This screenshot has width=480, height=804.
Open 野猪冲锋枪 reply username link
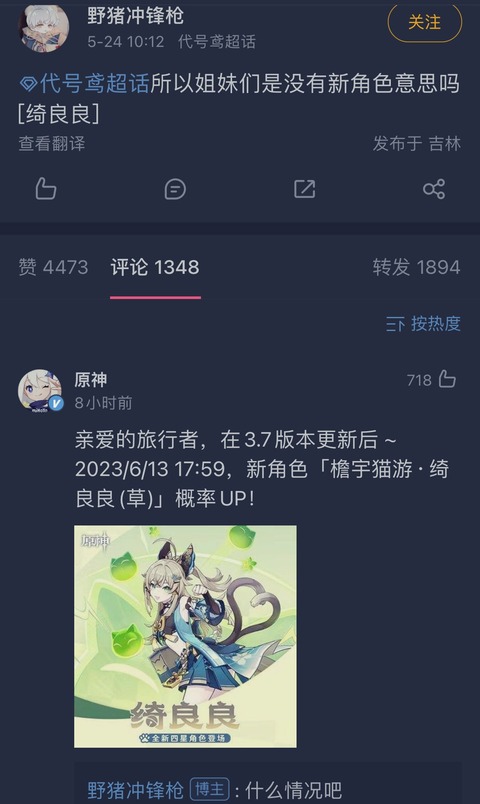135,790
